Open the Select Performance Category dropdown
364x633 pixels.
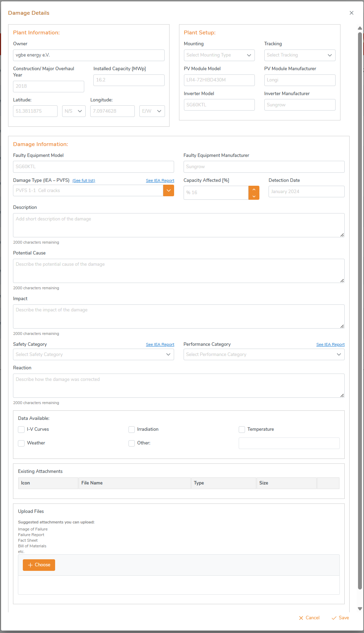[264, 355]
